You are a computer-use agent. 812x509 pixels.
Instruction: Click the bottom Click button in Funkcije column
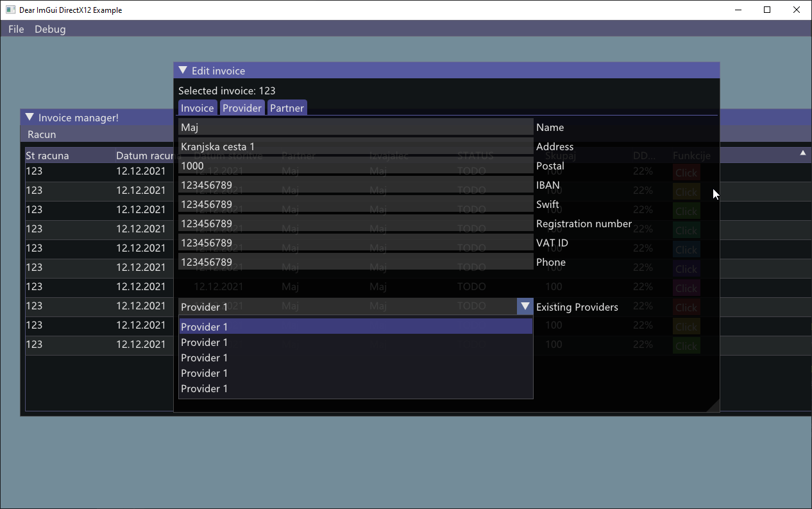tap(686, 345)
